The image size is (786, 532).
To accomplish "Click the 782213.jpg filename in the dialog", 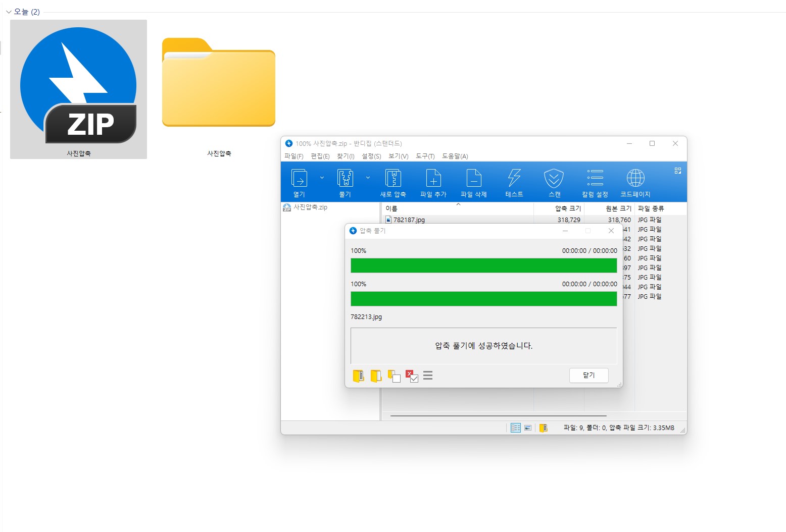I will point(366,317).
